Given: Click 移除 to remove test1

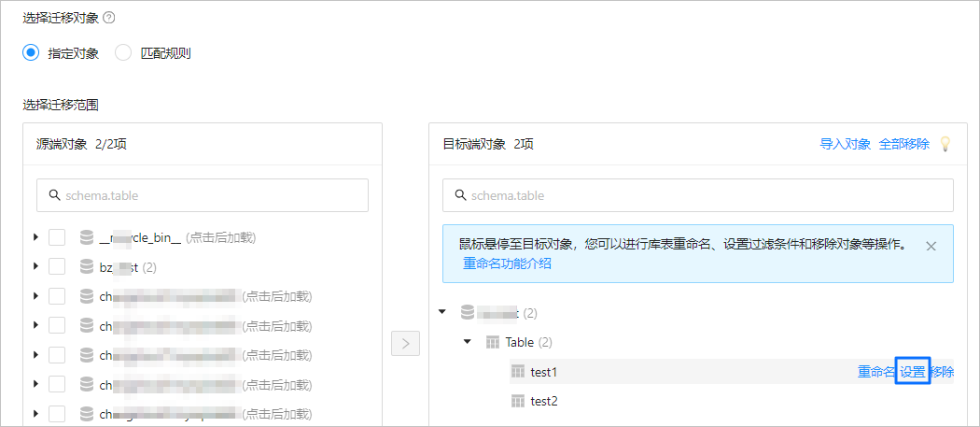Looking at the screenshot, I should tap(942, 371).
